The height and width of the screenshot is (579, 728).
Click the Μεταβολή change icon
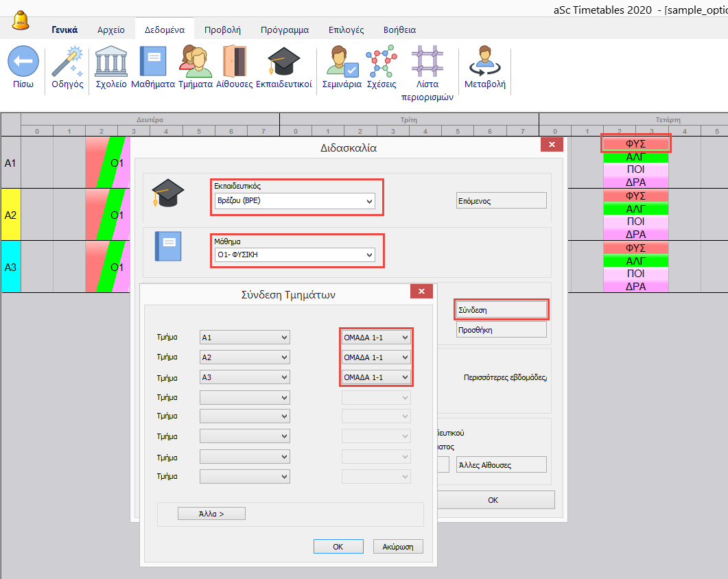(484, 62)
